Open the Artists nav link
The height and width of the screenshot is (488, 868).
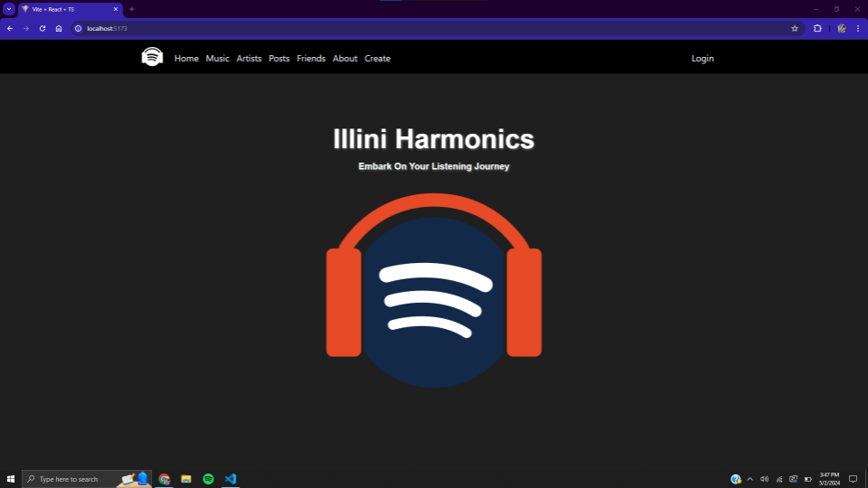(250, 59)
